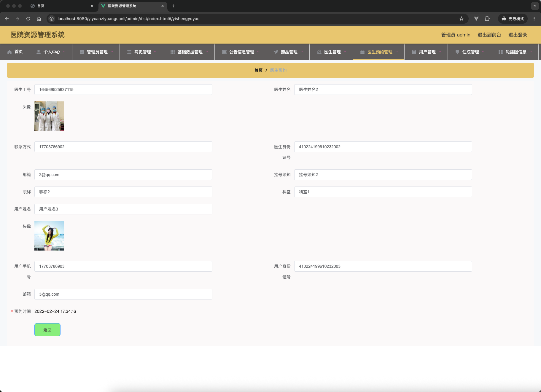The image size is (541, 392).
Task: Click the 挂号须知 input field
Action: point(383,175)
